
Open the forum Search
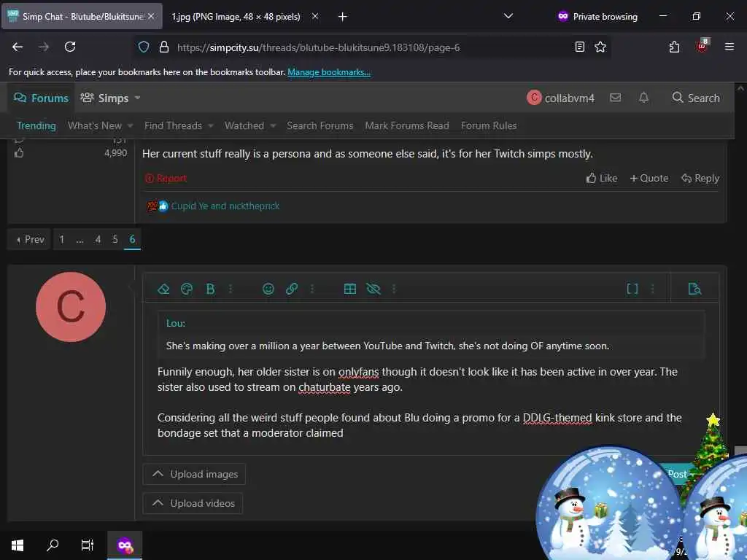(695, 98)
